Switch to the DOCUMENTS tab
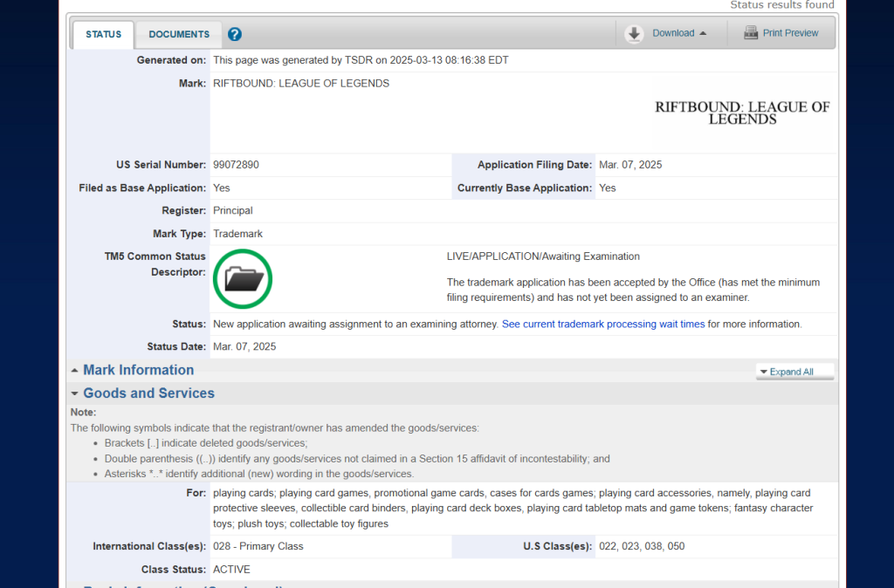Image resolution: width=894 pixels, height=588 pixels. pyautogui.click(x=179, y=34)
